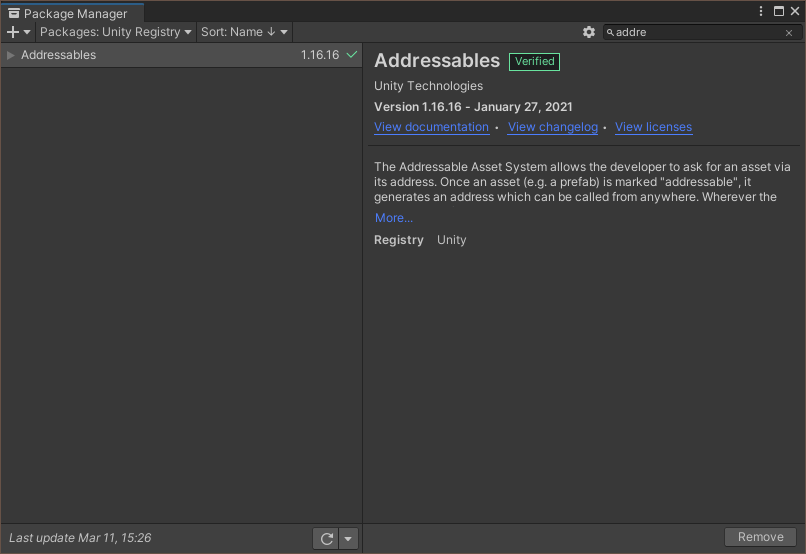The width and height of the screenshot is (806, 554).
Task: Refresh the package list
Action: pos(326,539)
